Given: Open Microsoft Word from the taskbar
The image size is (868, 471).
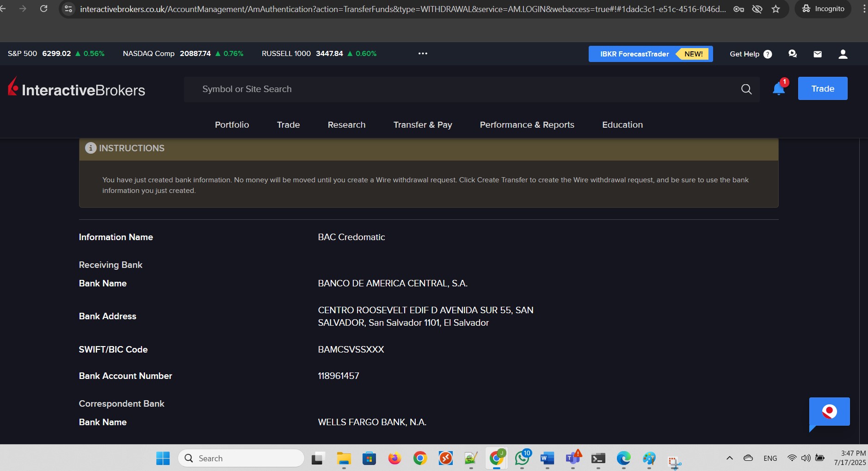Looking at the screenshot, I should tap(547, 459).
